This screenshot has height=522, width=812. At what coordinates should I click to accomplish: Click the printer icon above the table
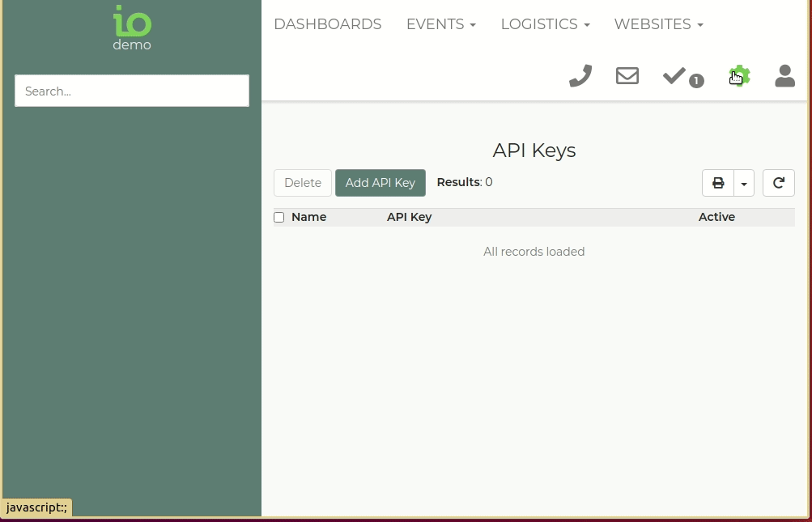pyautogui.click(x=717, y=182)
